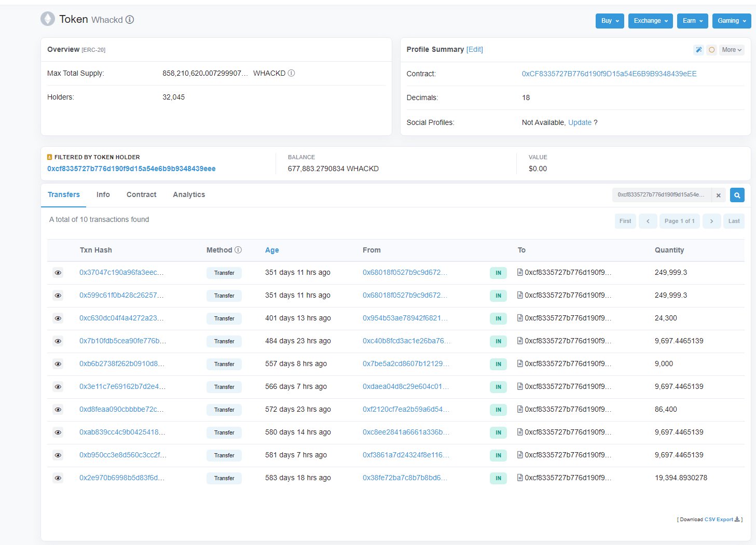Click the contract document icon in the first row
The image size is (756, 545).
click(520, 272)
